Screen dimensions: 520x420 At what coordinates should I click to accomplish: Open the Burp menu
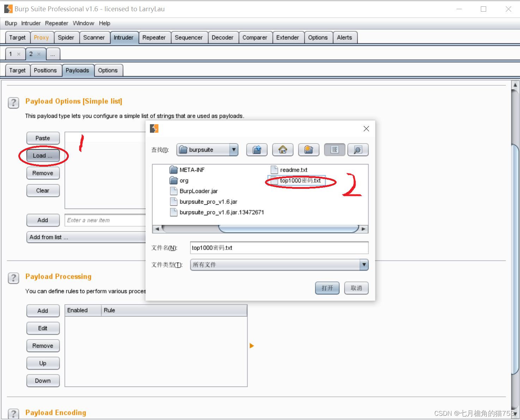click(x=11, y=23)
